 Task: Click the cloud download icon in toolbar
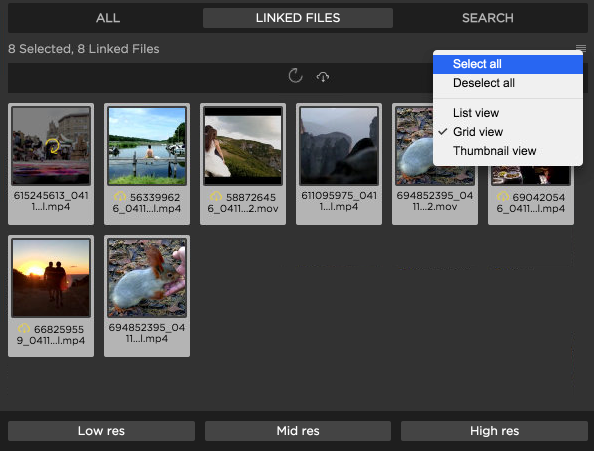323,77
